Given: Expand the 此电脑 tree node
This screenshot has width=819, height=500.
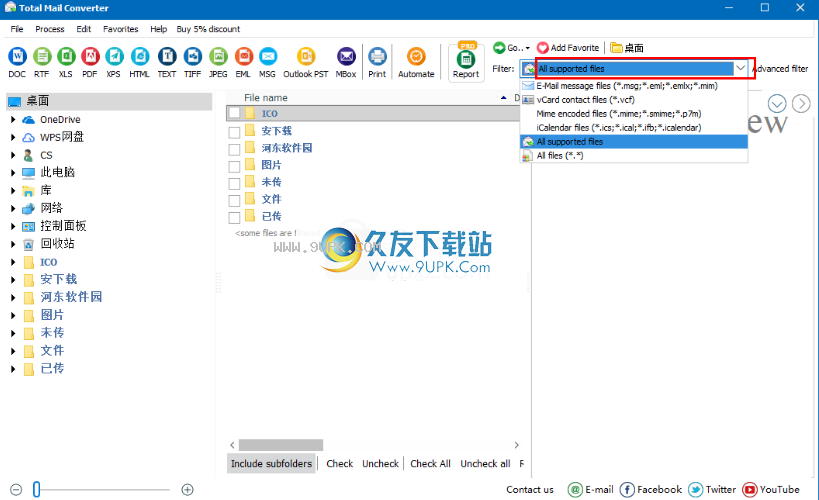Looking at the screenshot, I should 13,172.
